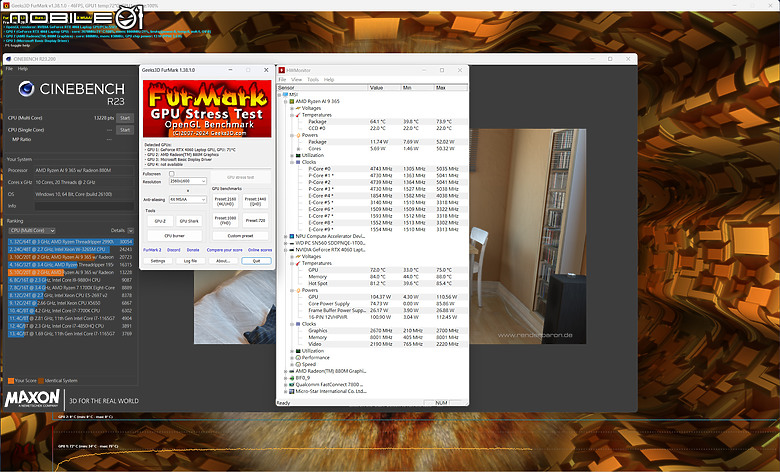Run Preset:1080 (FHD) benchmark in FurMark
780x472 pixels.
[225, 220]
